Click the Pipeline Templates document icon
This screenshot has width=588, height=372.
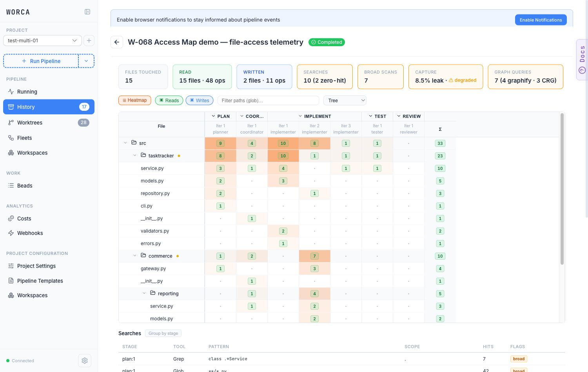click(11, 281)
